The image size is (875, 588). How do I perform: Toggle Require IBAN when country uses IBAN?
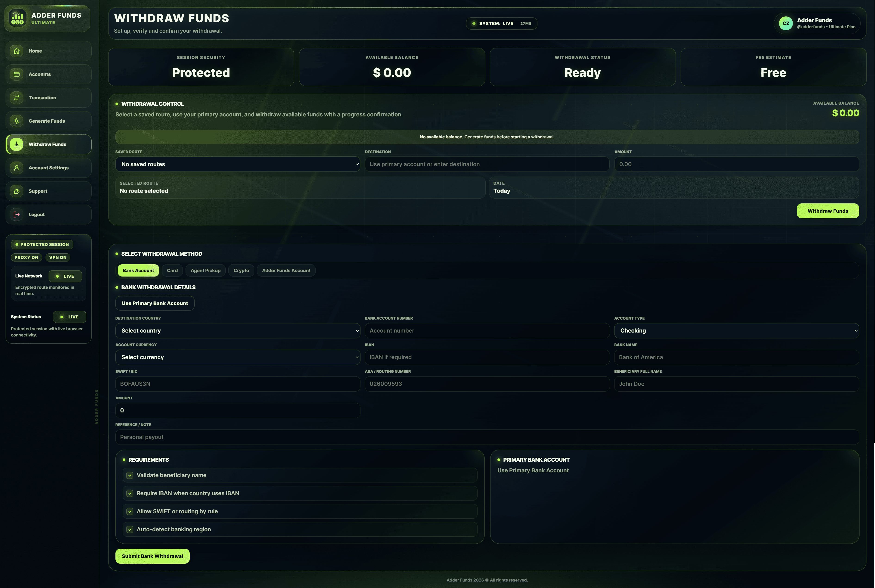pyautogui.click(x=130, y=493)
